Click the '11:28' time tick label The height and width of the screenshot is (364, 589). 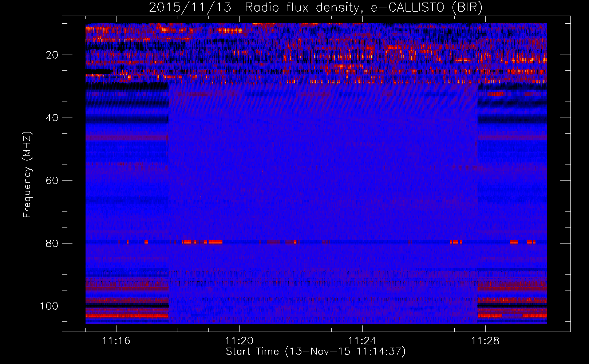click(485, 341)
